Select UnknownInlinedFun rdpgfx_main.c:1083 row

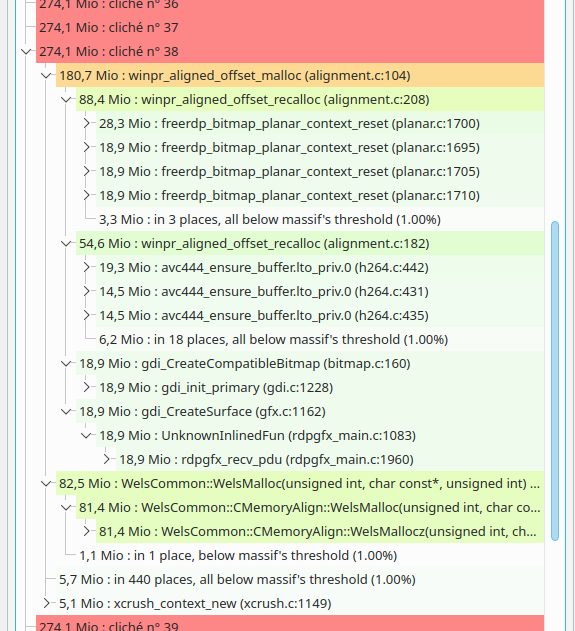(x=320, y=435)
